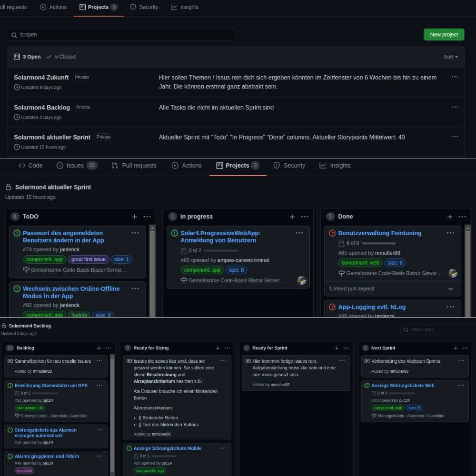Screen dimensions: 476x476
Task: Click the add item plus on the ToDo column
Action: click(135, 217)
